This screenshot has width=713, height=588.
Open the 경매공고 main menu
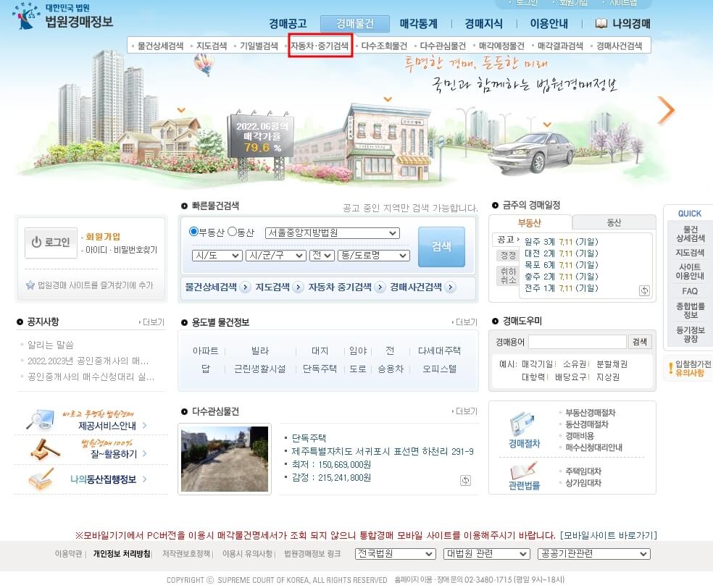click(x=288, y=24)
